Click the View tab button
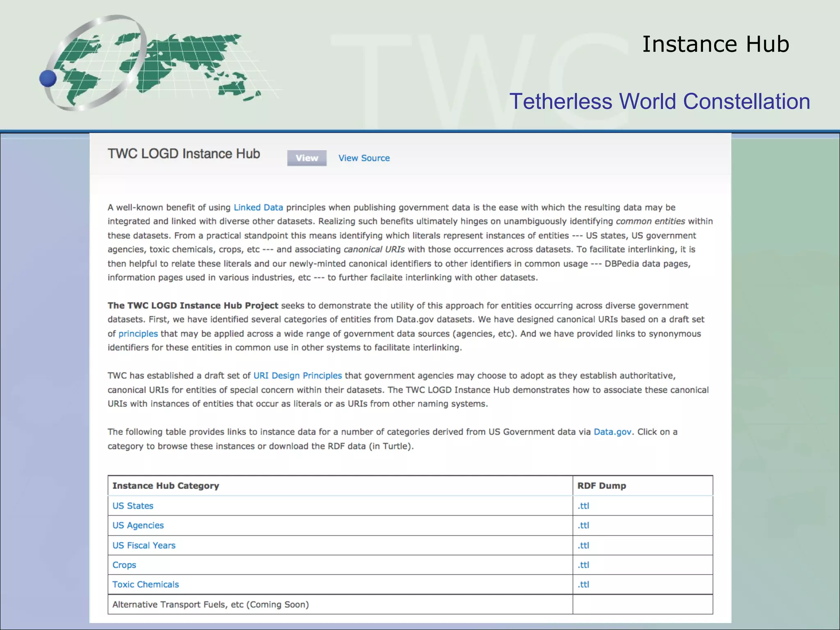840x630 pixels. click(x=307, y=158)
